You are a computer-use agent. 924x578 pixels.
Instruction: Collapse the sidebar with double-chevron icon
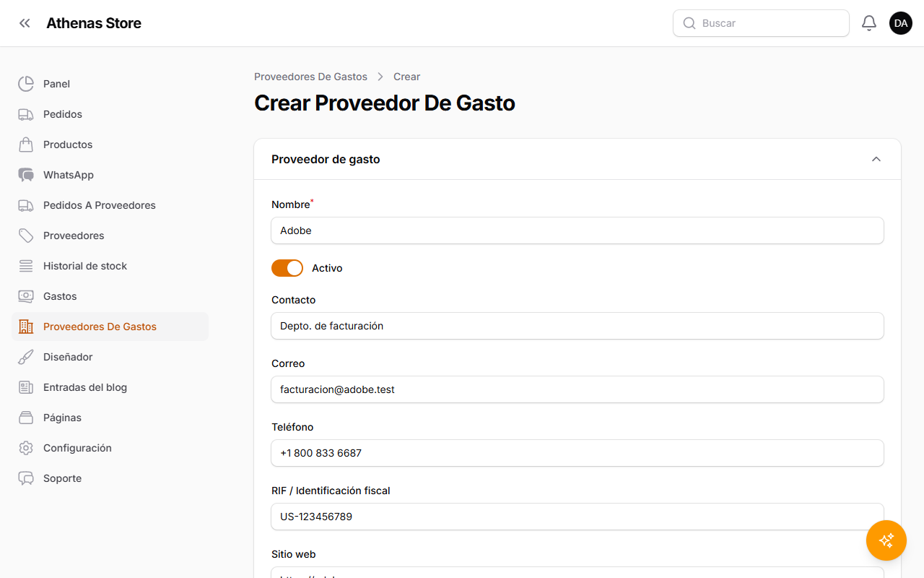(25, 23)
